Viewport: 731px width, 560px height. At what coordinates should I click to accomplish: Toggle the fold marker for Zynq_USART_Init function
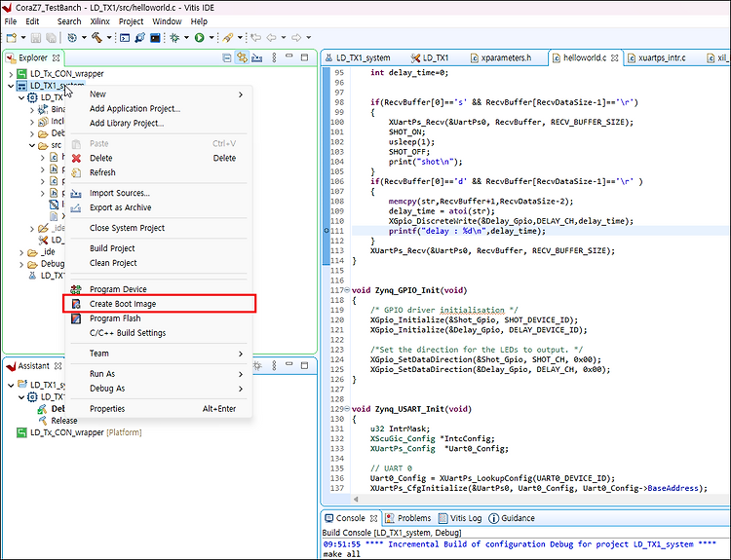click(x=347, y=409)
